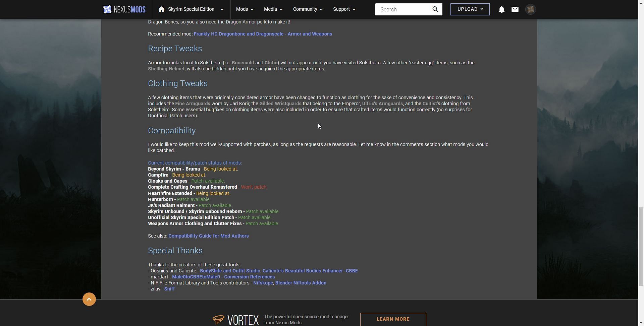The height and width of the screenshot is (326, 644).
Task: Click the 'Special Thanks' heading
Action: [175, 251]
